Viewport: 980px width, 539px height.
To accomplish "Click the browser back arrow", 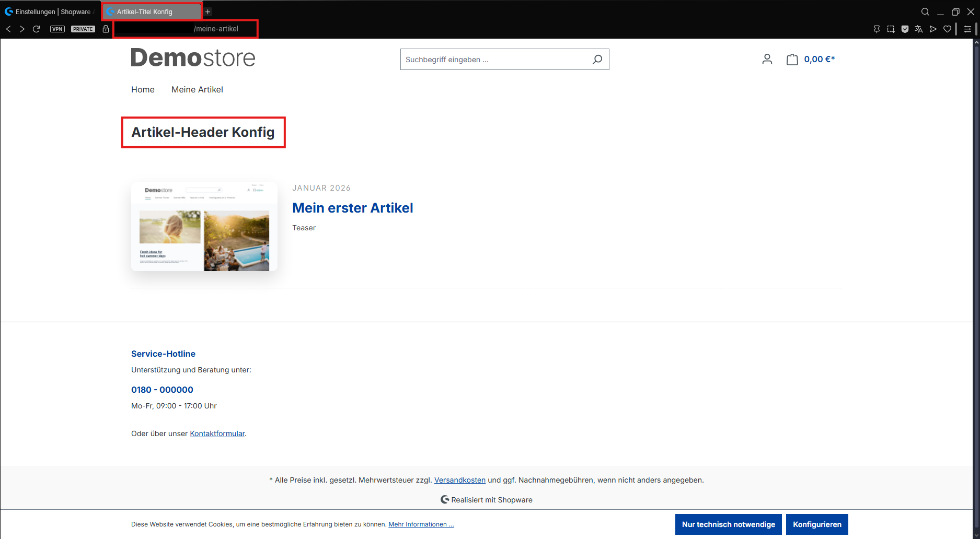I will pos(8,29).
